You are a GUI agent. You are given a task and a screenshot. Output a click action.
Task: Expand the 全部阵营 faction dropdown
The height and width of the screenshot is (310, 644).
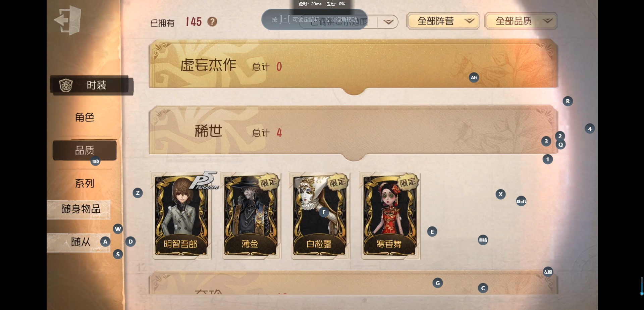pyautogui.click(x=443, y=21)
